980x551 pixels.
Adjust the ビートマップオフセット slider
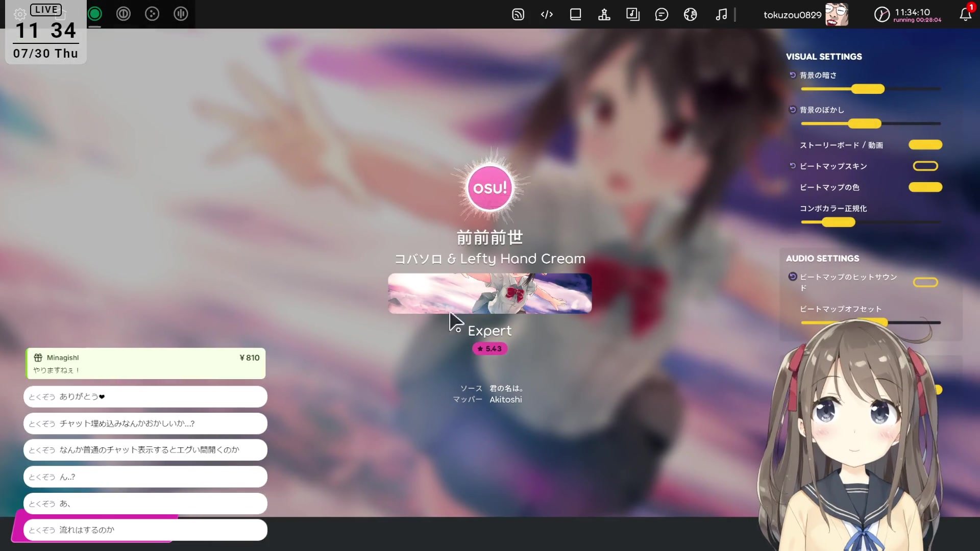(x=871, y=322)
